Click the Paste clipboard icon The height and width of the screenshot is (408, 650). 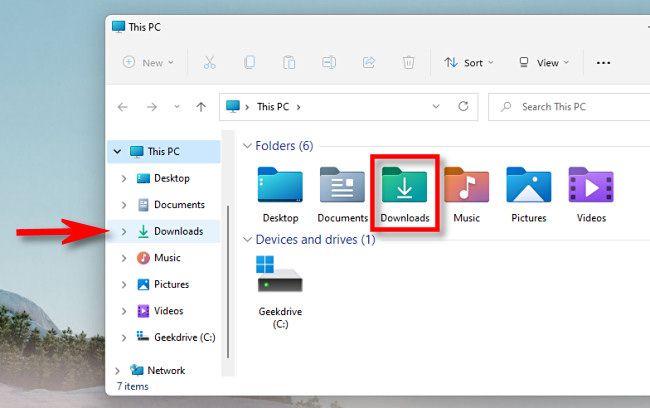[x=289, y=63]
